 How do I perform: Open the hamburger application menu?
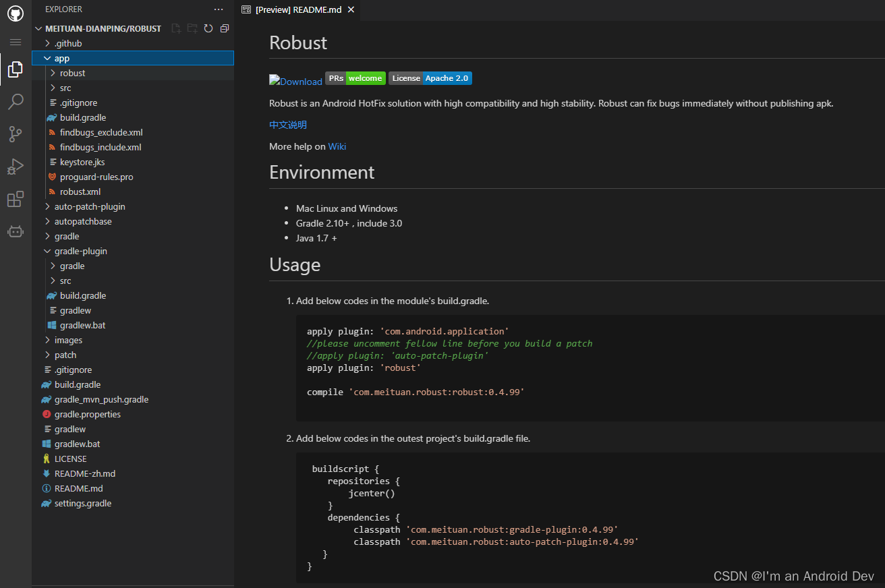pyautogui.click(x=15, y=42)
